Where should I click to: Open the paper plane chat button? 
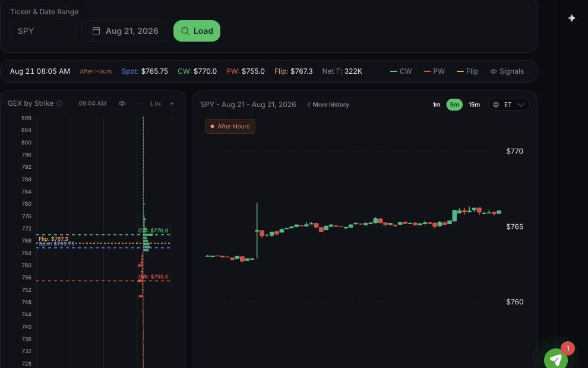pyautogui.click(x=556, y=360)
